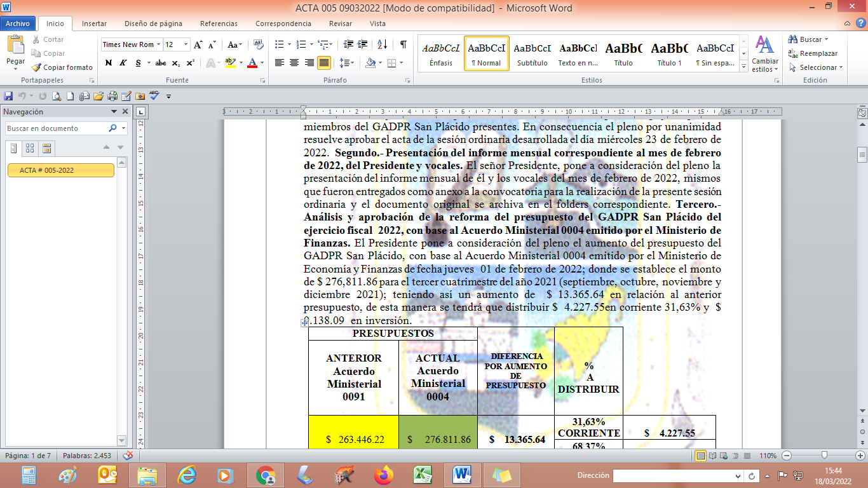
Task: Select the bulleted list icon
Action: 279,44
